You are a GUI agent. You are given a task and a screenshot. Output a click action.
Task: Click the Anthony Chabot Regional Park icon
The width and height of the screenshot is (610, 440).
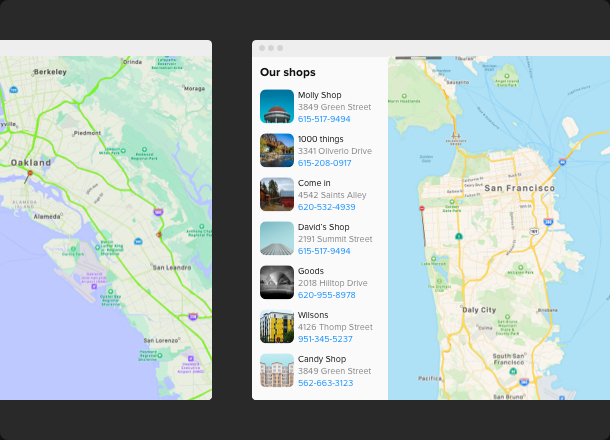202,226
